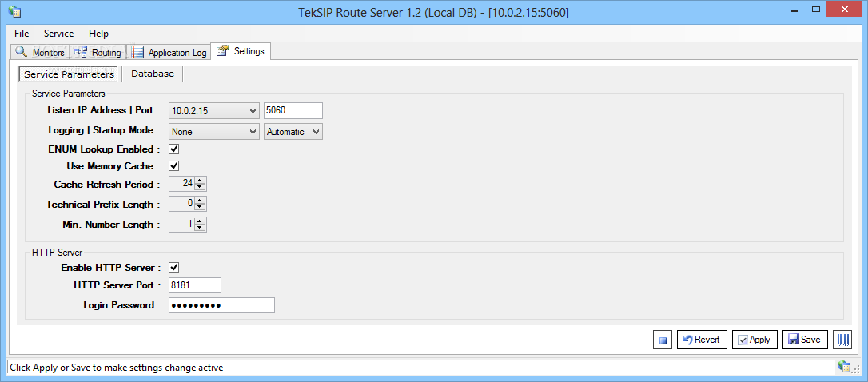Decrease the Technical Prefix Length value
Image resolution: width=868 pixels, height=382 pixels.
click(x=200, y=208)
